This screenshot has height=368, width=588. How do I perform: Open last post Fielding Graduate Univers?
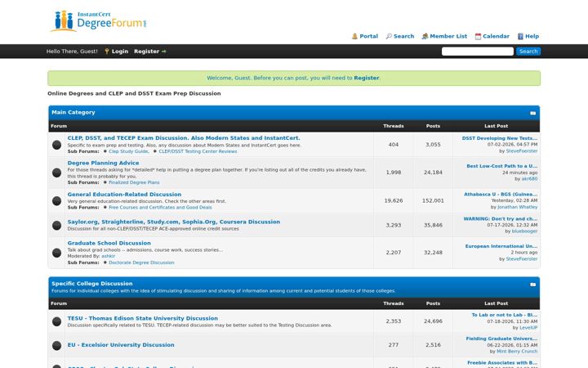[501, 339]
